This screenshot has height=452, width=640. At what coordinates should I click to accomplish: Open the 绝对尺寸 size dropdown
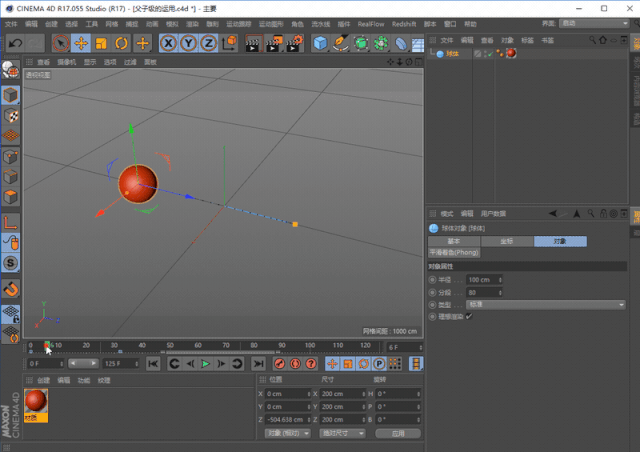click(x=342, y=433)
